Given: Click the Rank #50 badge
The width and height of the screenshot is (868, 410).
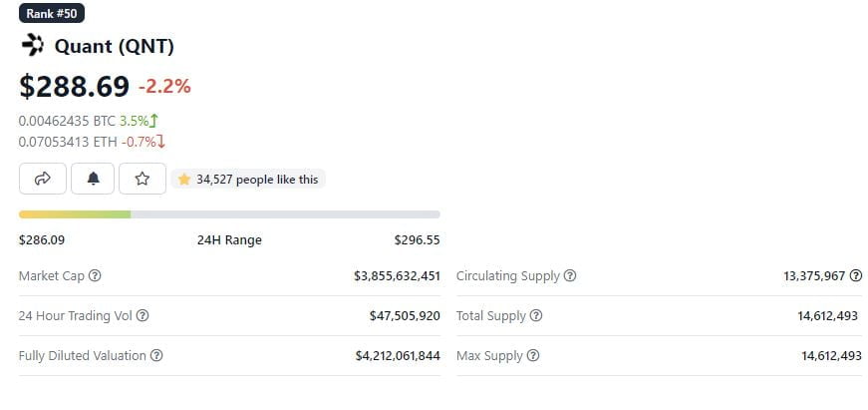Looking at the screenshot, I should point(52,13).
